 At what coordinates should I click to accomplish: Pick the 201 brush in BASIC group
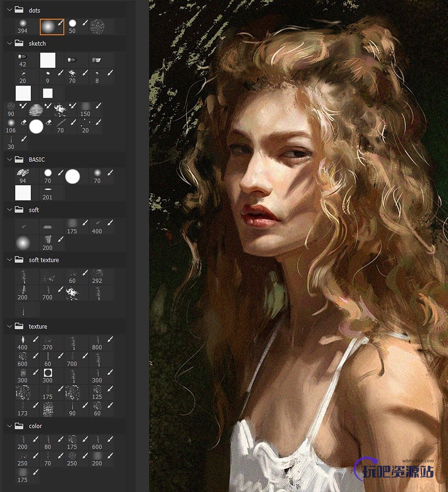pyautogui.click(x=52, y=193)
